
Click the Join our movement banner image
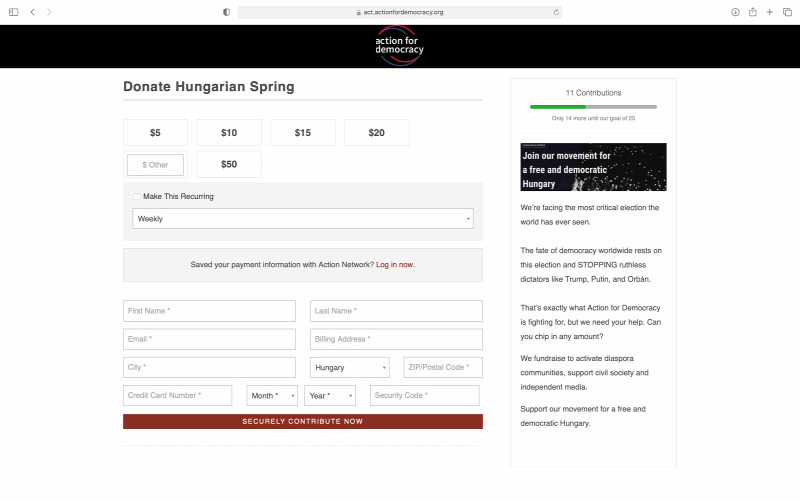pos(593,167)
